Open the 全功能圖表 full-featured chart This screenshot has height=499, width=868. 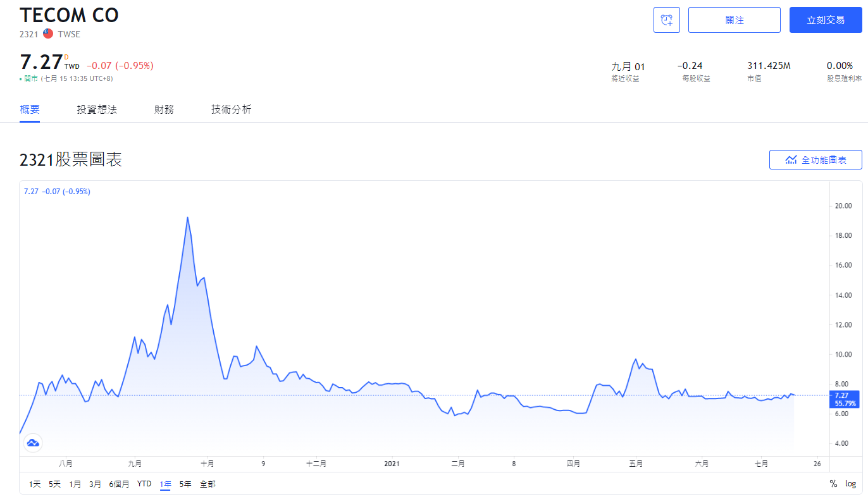pos(815,160)
